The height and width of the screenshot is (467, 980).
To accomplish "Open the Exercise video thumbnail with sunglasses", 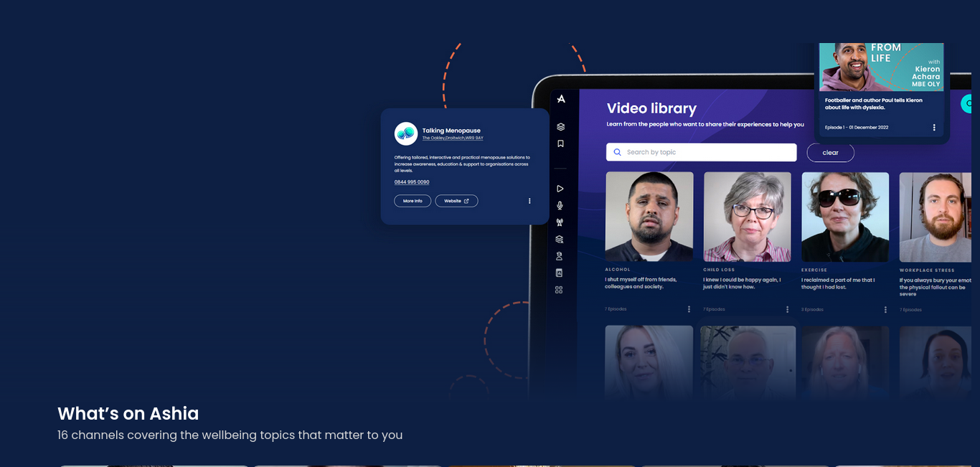I will pyautogui.click(x=845, y=217).
